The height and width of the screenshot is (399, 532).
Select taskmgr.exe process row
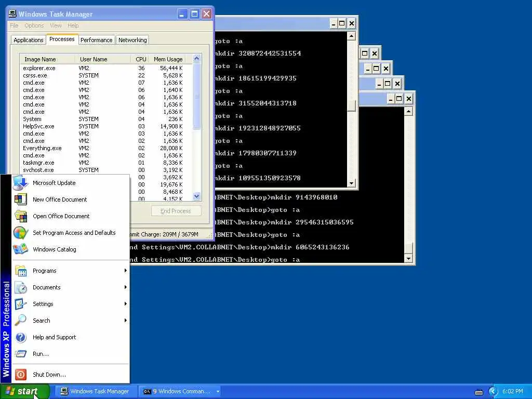(106, 163)
